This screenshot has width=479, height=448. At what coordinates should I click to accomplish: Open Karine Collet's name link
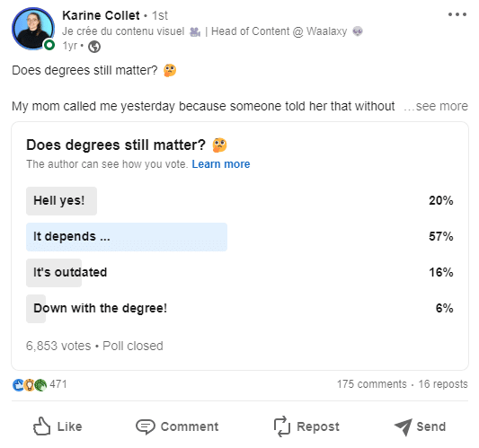101,15
